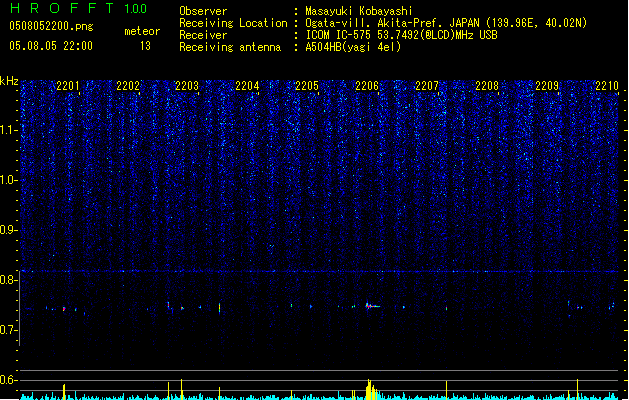The image size is (629, 400).
Task: Click the 2209 time marker
Action: 547,86
